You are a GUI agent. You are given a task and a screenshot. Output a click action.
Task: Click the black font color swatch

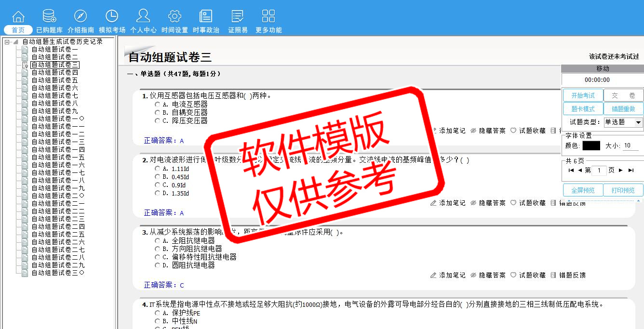[x=591, y=145]
